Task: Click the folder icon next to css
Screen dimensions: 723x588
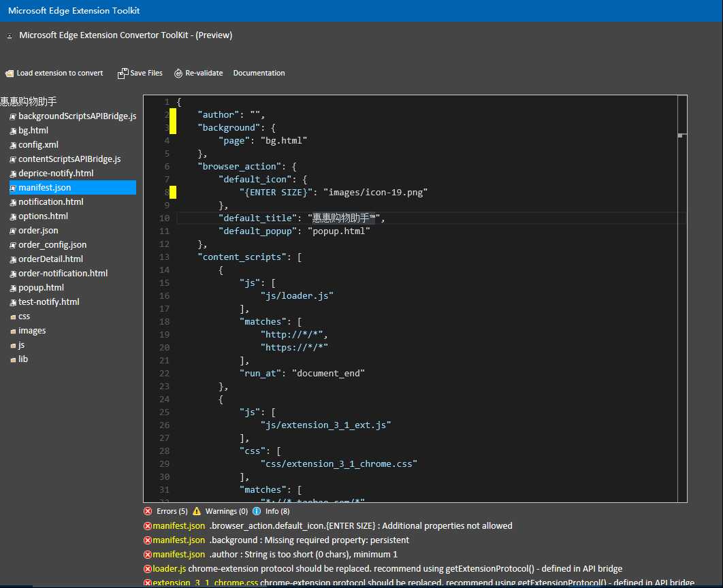Action: pos(13,317)
